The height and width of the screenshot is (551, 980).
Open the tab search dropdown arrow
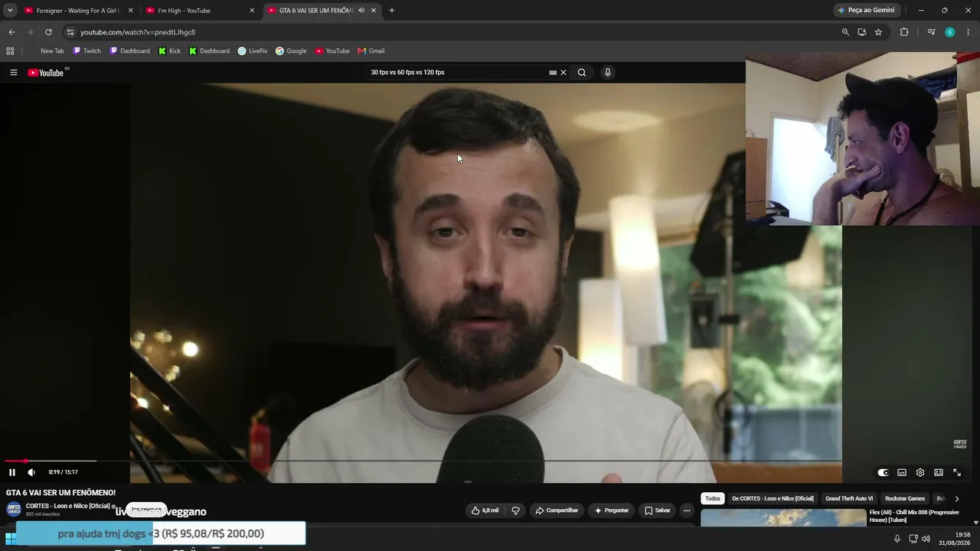[10, 11]
